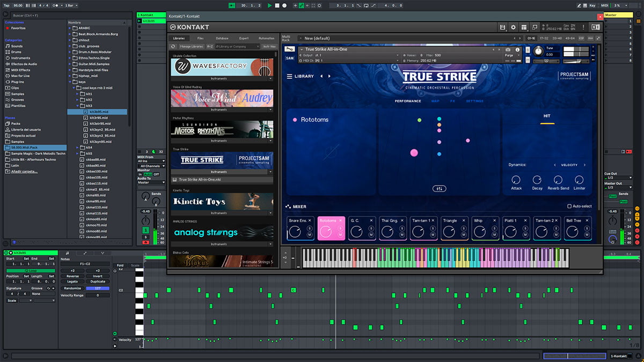Expand the kit4 folder
This screenshot has width=644, height=362.
coord(77,147)
